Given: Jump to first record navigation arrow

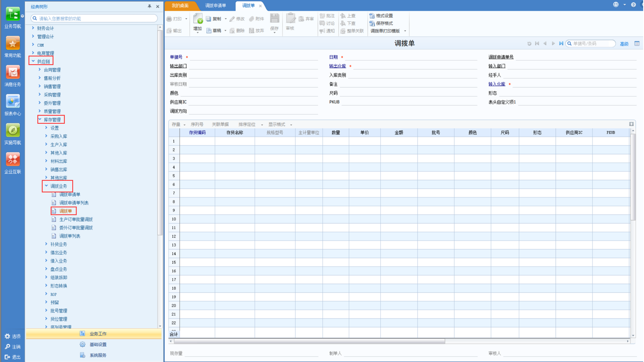Looking at the screenshot, I should tap(537, 43).
